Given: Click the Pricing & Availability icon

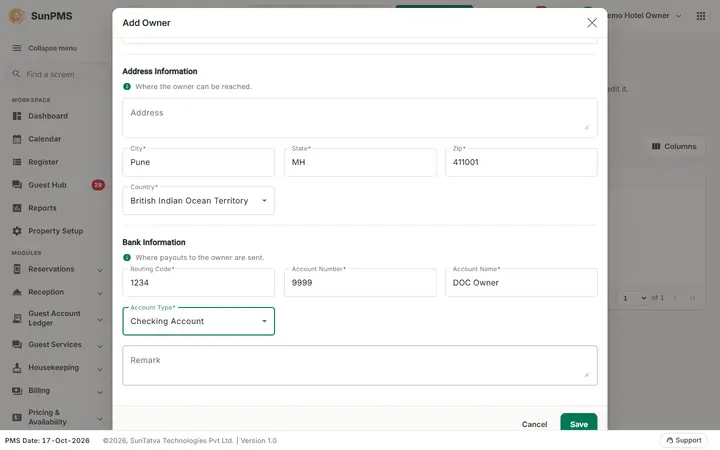Looking at the screenshot, I should point(17,417).
